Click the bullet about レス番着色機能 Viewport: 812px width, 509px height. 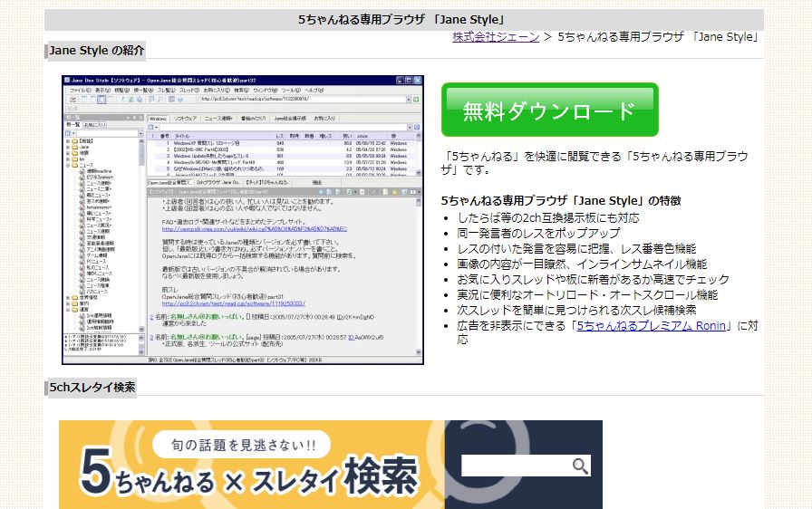[x=576, y=249]
